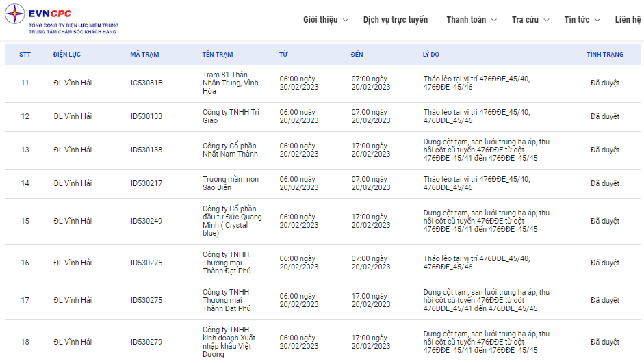Image resolution: width=644 pixels, height=363 pixels.
Task: Click the Tình trạng column header
Action: click(604, 55)
